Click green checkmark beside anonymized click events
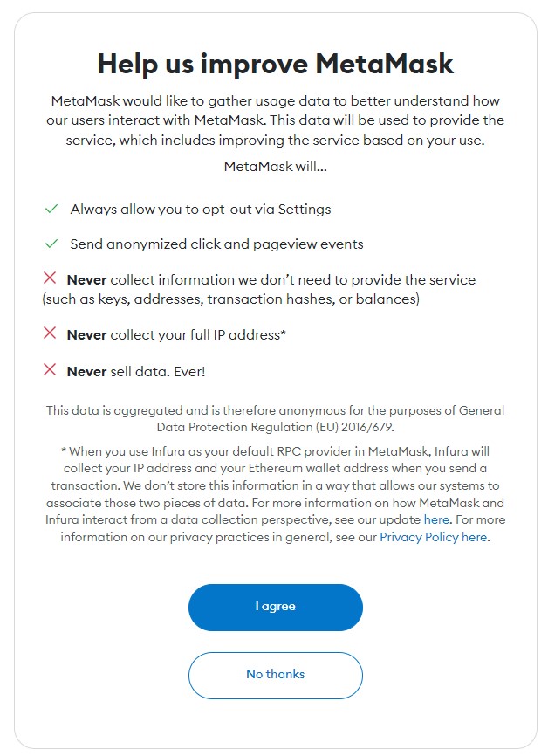548x756 pixels. pos(51,244)
